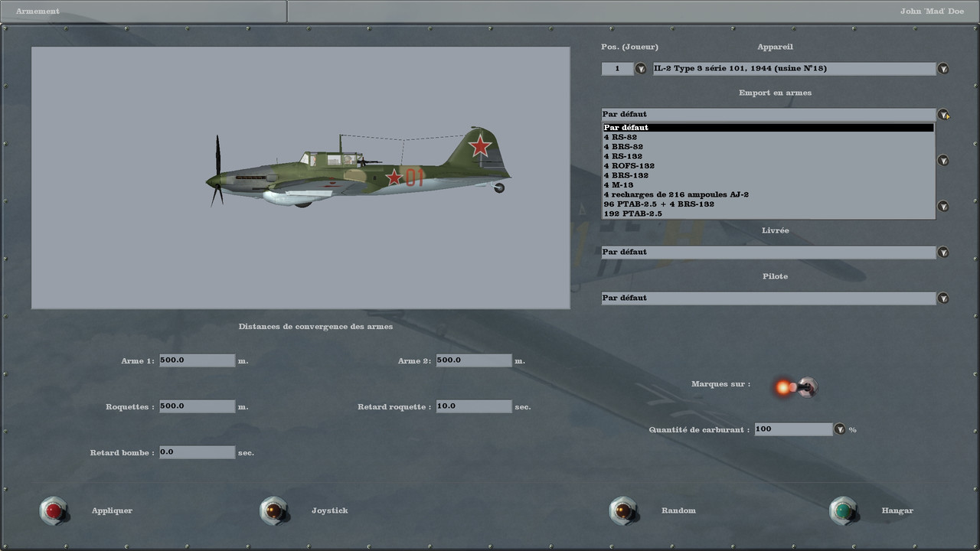Viewport: 980px width, 551px height.
Task: Click the player position field showing 1
Action: [617, 69]
